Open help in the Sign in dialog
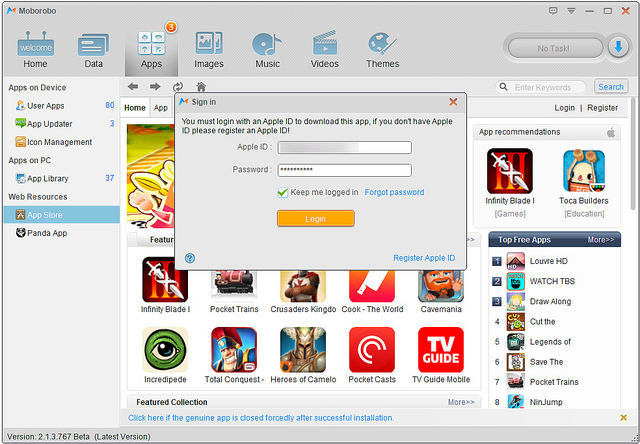 point(190,258)
